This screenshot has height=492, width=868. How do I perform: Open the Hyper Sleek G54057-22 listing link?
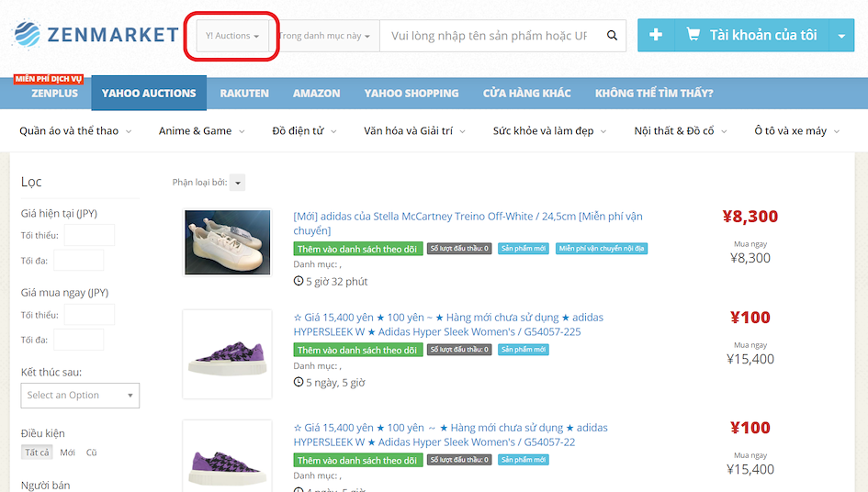tap(451, 434)
